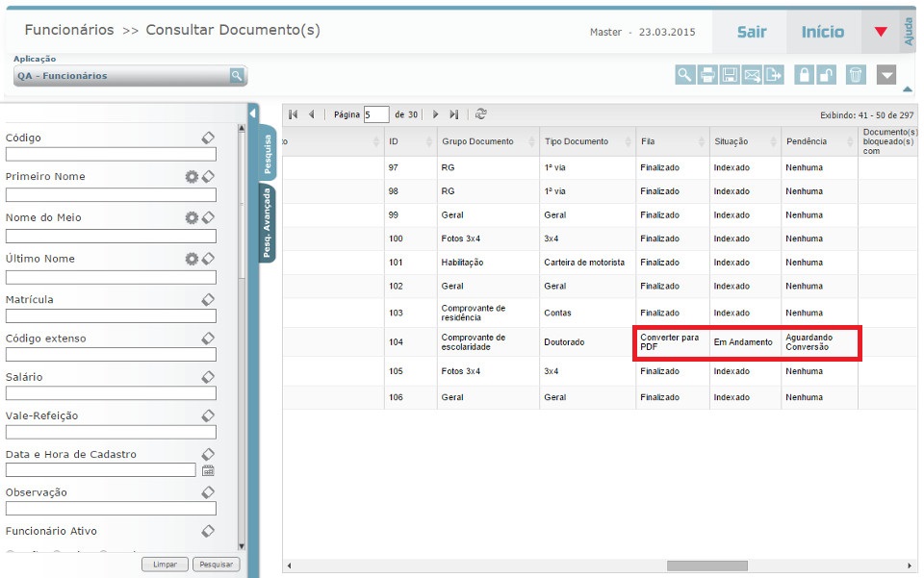Viewport: 924px width, 578px height.
Task: Refresh the document grid
Action: (x=481, y=113)
